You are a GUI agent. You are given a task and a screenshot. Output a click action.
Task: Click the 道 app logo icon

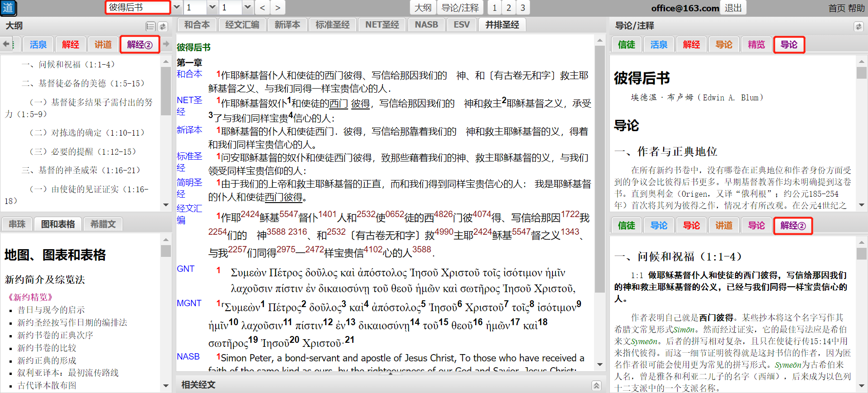[8, 8]
